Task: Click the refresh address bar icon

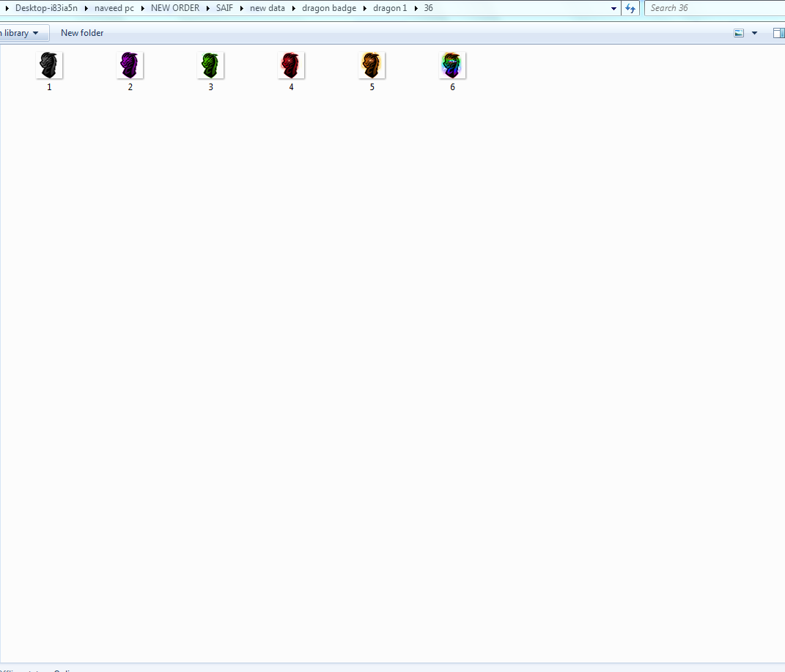Action: [630, 9]
